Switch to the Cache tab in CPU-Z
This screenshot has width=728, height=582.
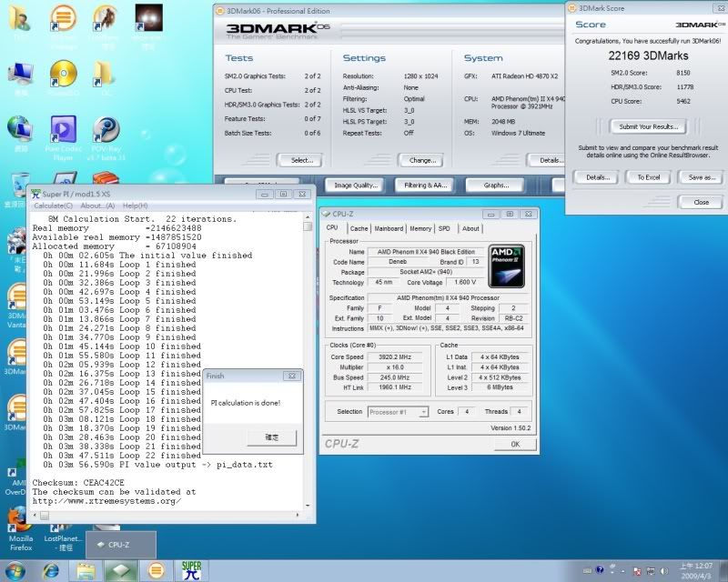[x=359, y=228]
